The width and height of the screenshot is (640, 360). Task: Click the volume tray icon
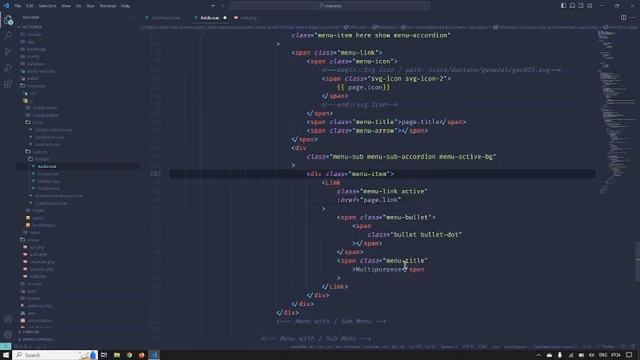click(591, 355)
